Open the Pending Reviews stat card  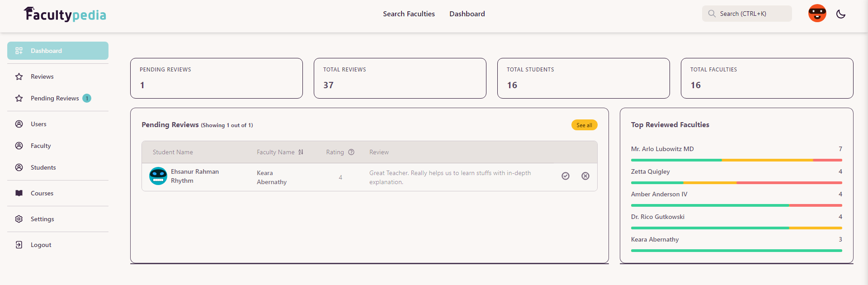pos(217,78)
